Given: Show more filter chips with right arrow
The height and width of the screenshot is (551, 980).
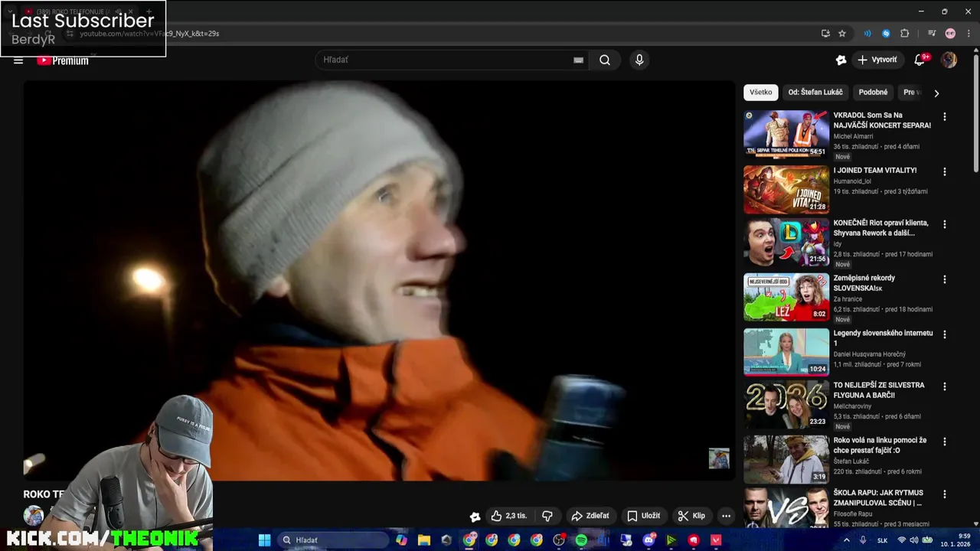Looking at the screenshot, I should (x=936, y=93).
